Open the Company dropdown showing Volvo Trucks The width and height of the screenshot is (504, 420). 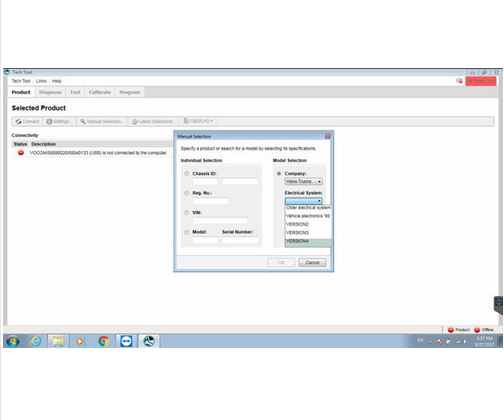[303, 181]
